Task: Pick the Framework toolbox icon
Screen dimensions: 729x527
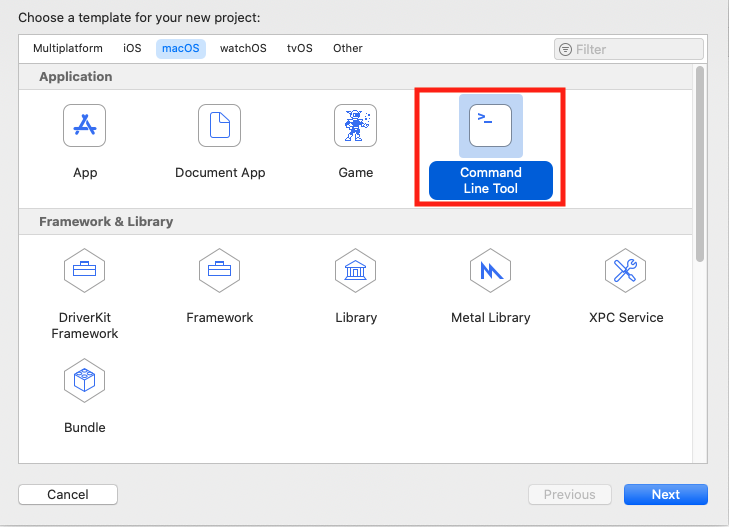Action: (219, 270)
